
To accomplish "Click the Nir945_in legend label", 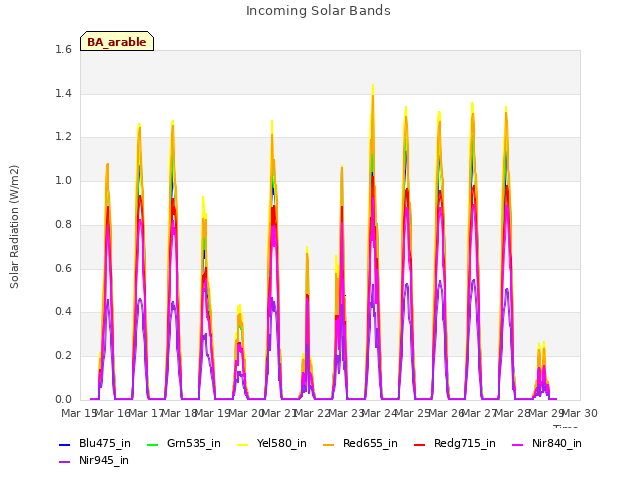I will pos(104,460).
